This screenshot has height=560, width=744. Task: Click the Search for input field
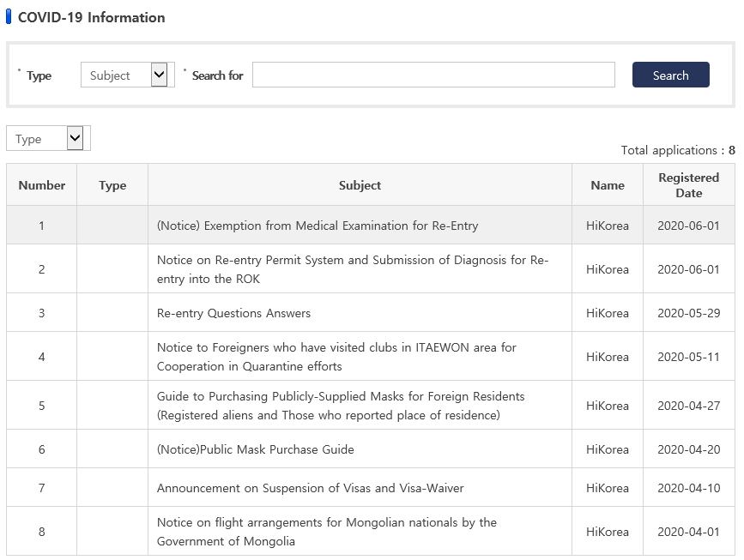click(433, 75)
